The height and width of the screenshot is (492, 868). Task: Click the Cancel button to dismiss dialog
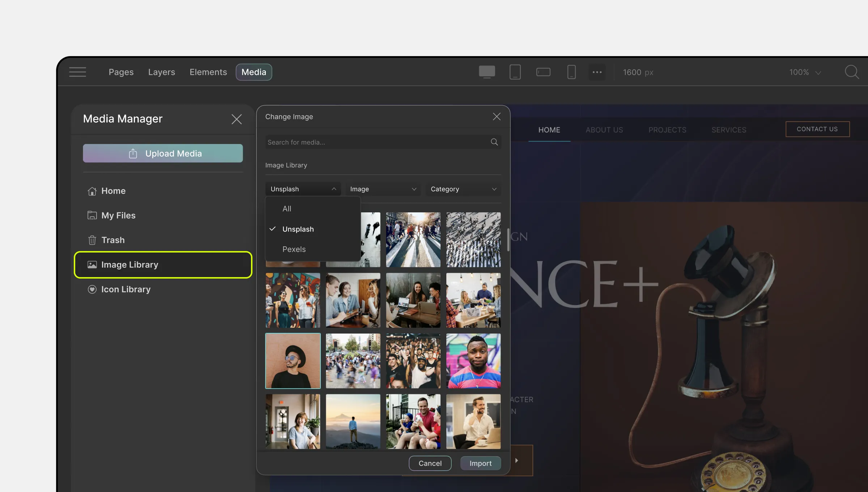(430, 463)
